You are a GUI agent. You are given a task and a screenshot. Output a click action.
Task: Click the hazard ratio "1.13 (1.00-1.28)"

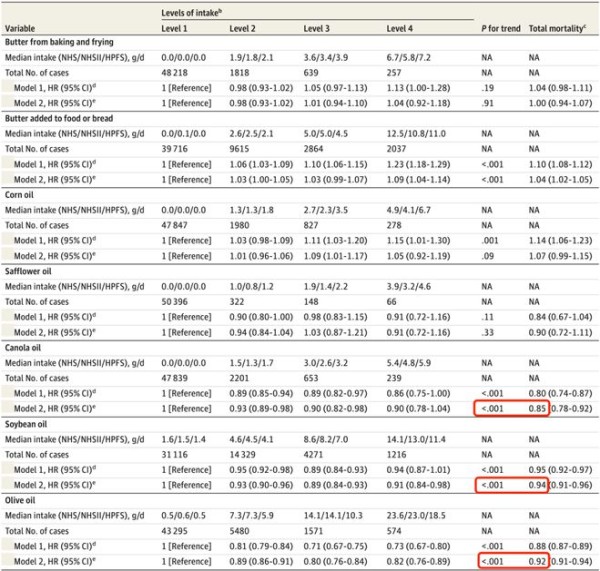point(418,88)
